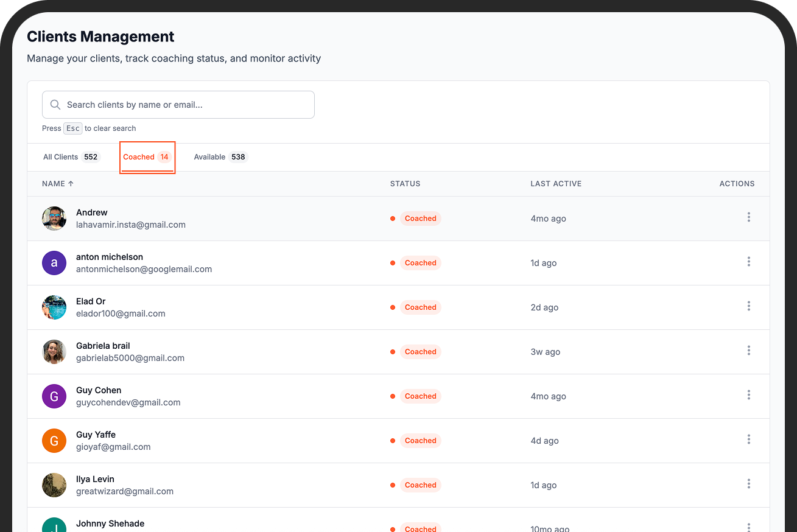
Task: Click the three-dot menu for Guy Yaffe
Action: tap(748, 439)
